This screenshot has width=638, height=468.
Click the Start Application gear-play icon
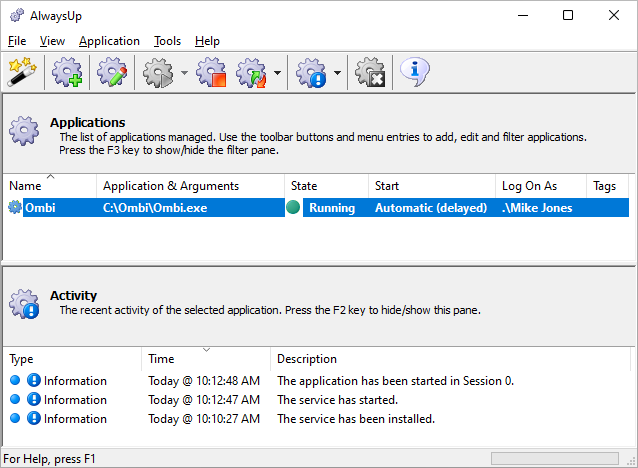158,73
